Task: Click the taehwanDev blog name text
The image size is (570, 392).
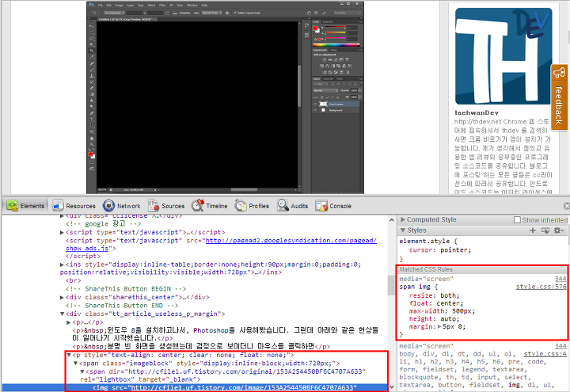Action: click(477, 112)
